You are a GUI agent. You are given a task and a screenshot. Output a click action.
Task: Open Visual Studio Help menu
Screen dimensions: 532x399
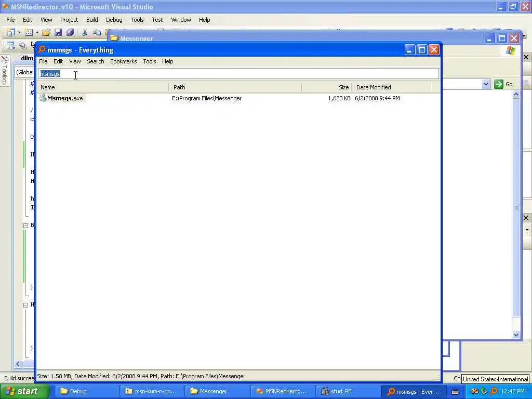pos(204,20)
